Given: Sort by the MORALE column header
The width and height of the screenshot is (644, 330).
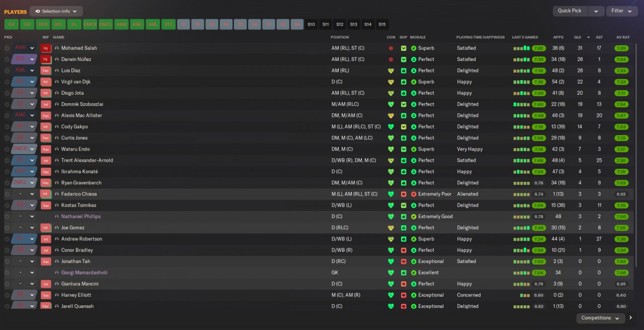Looking at the screenshot, I should click(x=418, y=37).
